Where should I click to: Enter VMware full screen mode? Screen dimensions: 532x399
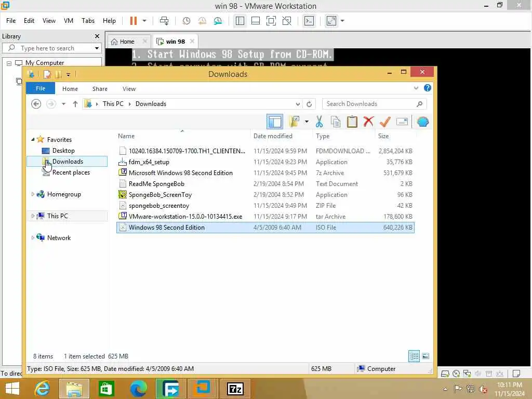(x=271, y=21)
